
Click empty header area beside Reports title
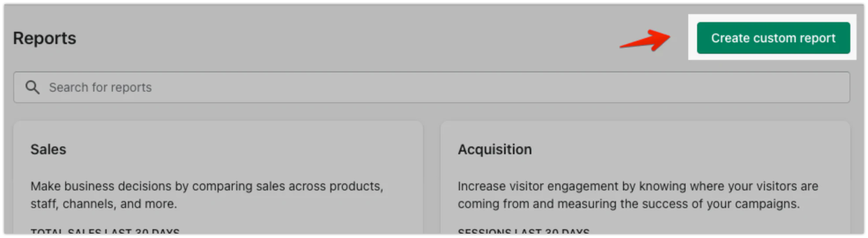(x=347, y=38)
